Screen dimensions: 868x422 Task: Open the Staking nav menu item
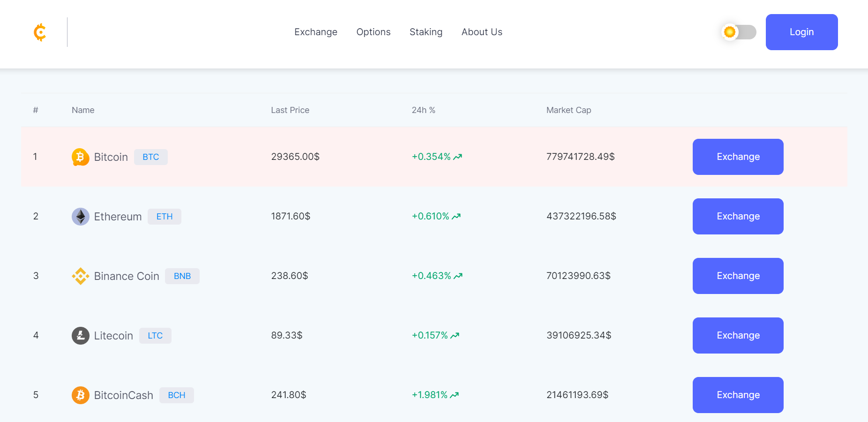[x=426, y=32]
